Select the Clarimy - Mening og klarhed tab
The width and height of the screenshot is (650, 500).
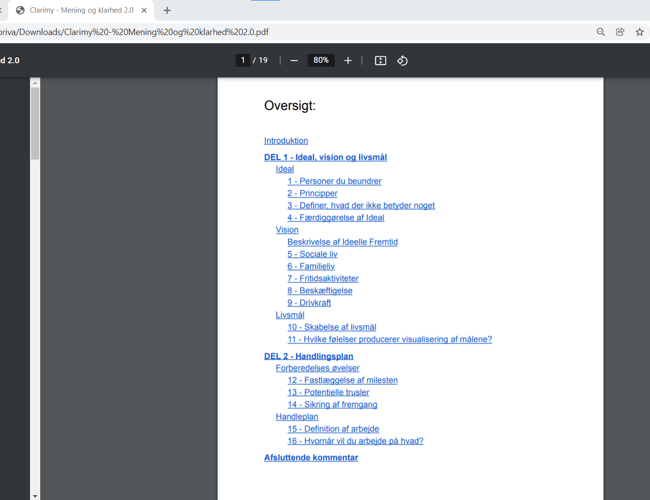point(80,11)
